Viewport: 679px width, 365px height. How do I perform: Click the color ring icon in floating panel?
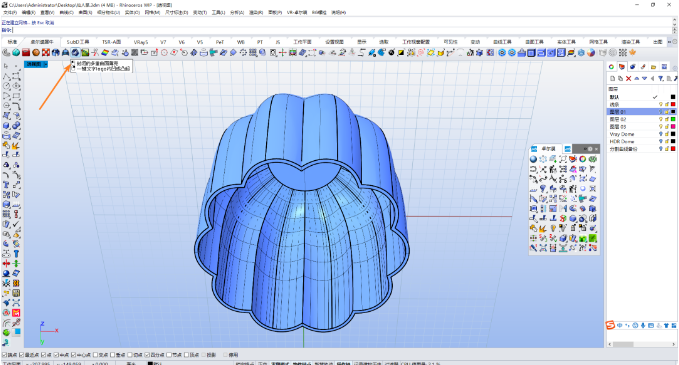583,159
